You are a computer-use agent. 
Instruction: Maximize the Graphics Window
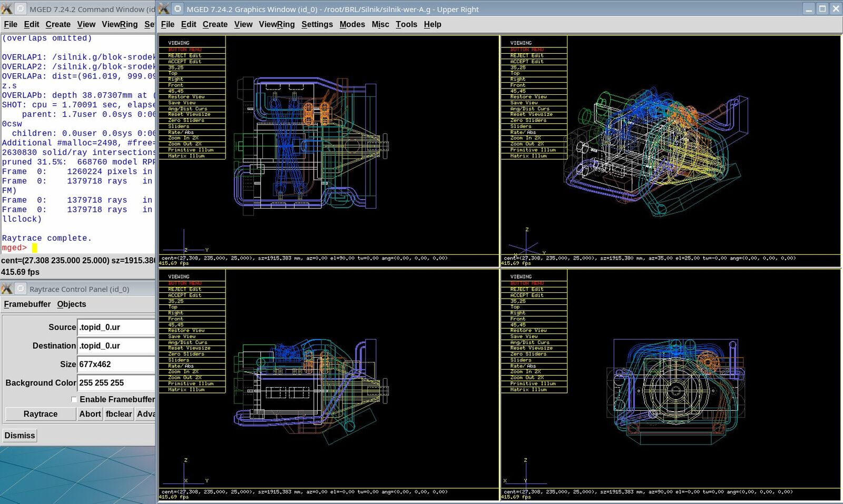[822, 9]
